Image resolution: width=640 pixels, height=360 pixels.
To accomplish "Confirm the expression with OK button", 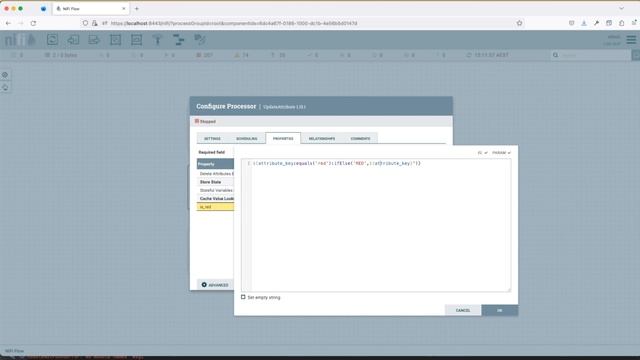I will click(x=500, y=310).
